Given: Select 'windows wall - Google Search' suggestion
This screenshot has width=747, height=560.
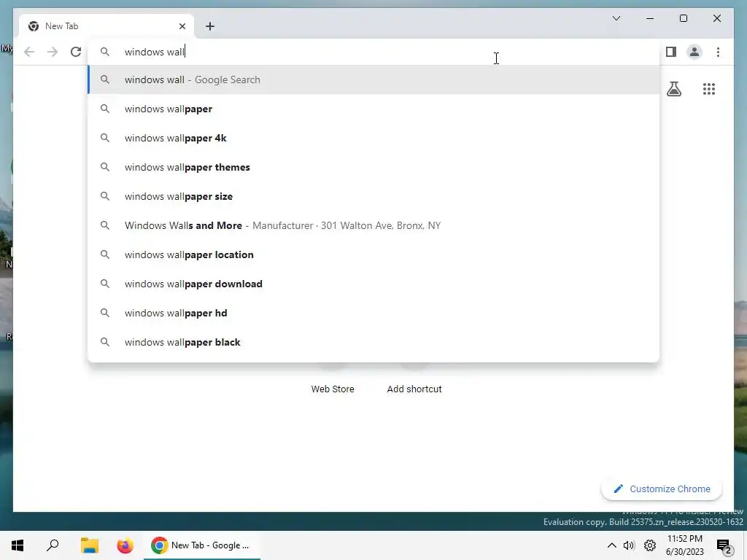Looking at the screenshot, I should click(x=373, y=79).
